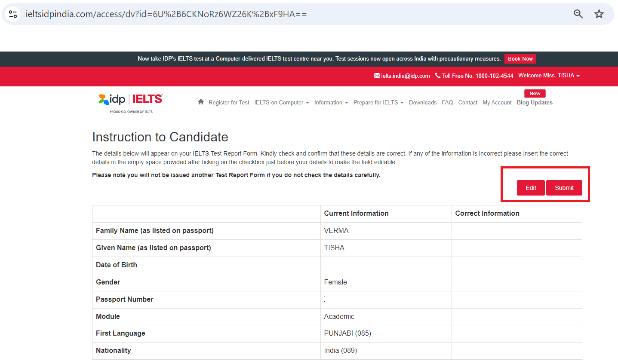The image size is (618, 364).
Task: Click the browser zoom magnifier icon
Action: tap(578, 14)
